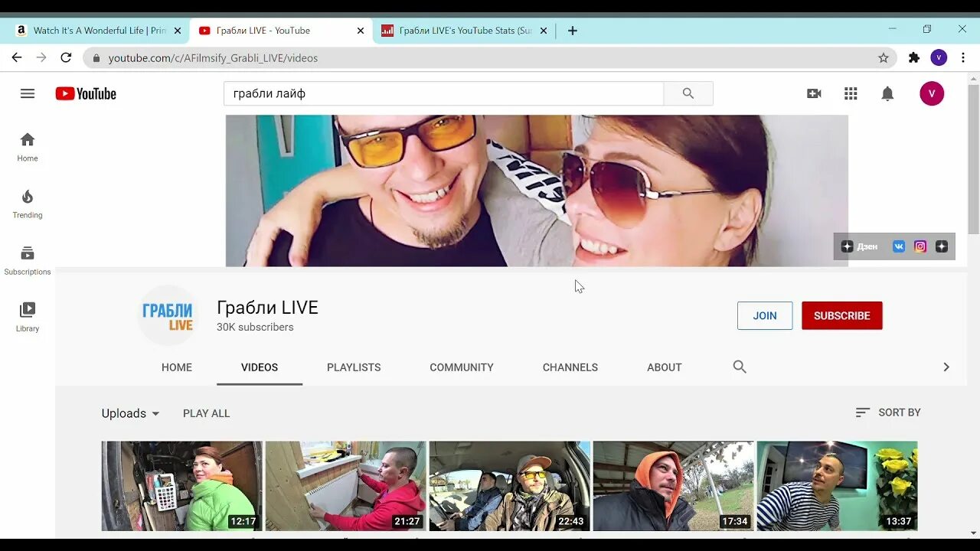Viewport: 980px width, 551px height.
Task: Go to Home in the sidebar
Action: 28,147
